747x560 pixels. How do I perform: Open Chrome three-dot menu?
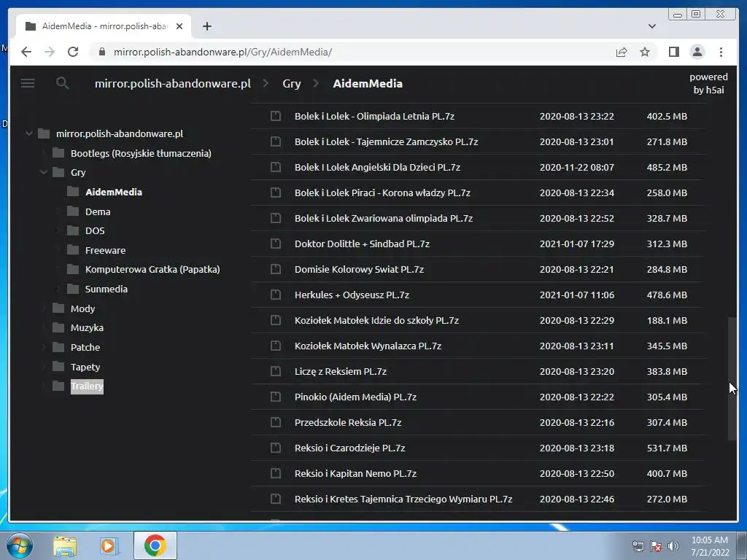click(x=721, y=52)
